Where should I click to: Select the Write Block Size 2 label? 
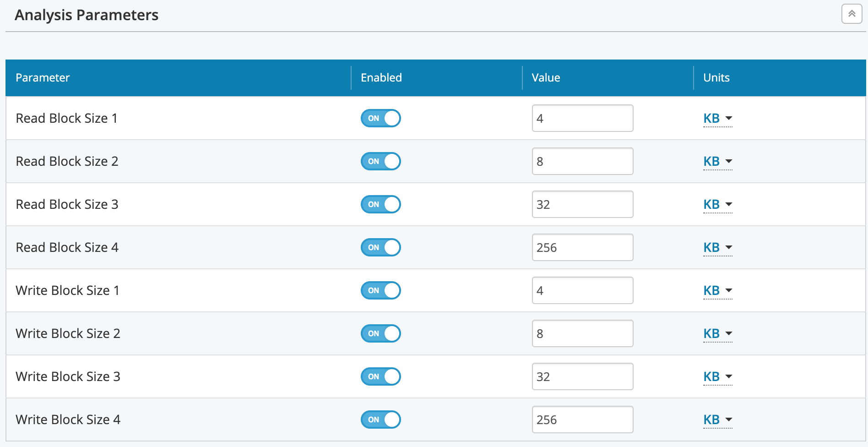(68, 333)
